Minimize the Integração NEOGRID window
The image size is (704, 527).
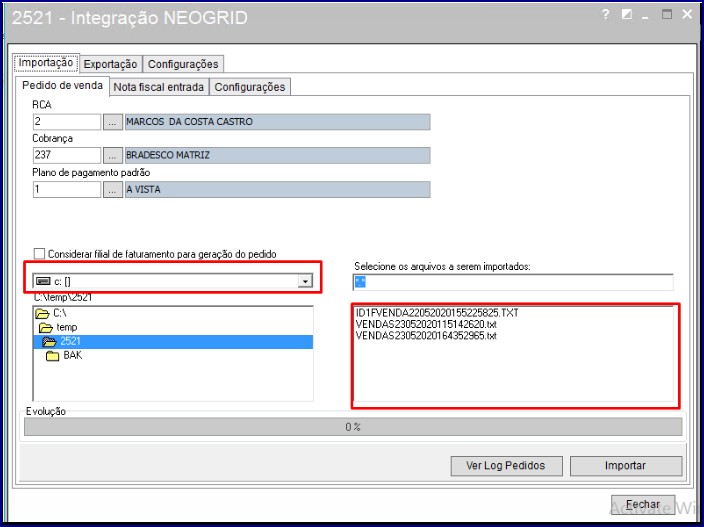pos(646,16)
